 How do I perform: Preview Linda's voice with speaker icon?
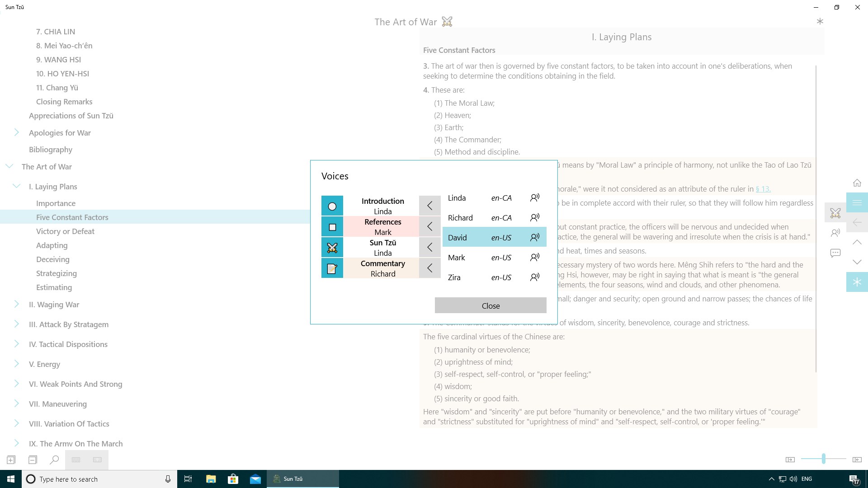(x=535, y=198)
